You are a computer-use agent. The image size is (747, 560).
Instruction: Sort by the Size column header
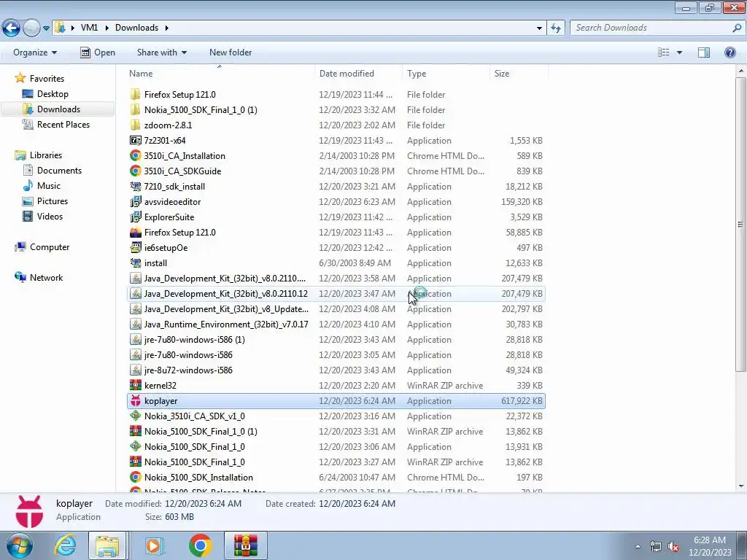coord(519,74)
